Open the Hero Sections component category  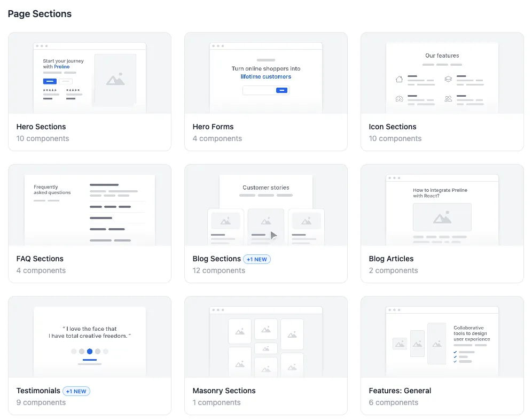[41, 127]
